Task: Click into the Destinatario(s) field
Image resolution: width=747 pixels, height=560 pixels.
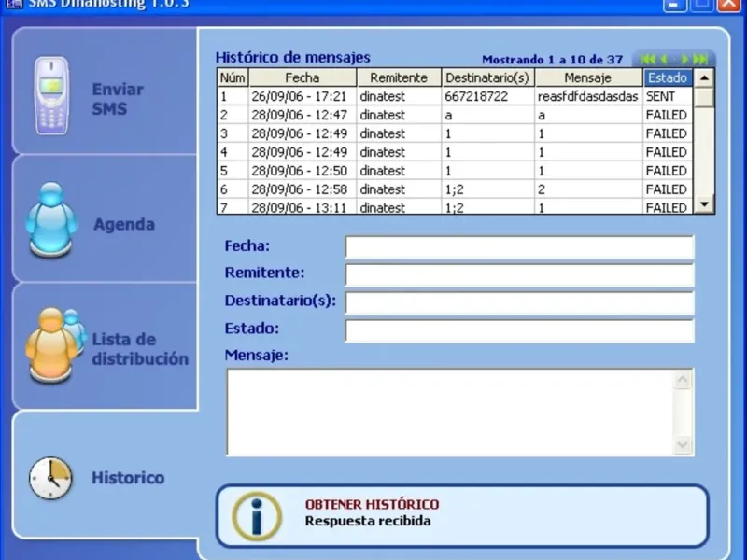Action: [x=519, y=302]
